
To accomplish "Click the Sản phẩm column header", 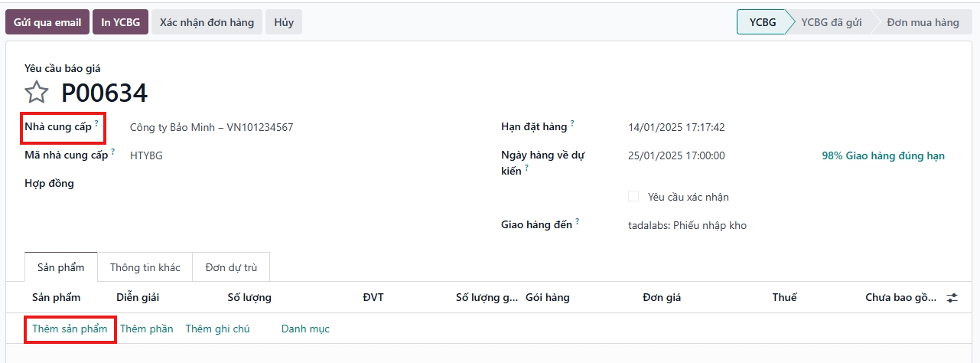I will (x=56, y=297).
